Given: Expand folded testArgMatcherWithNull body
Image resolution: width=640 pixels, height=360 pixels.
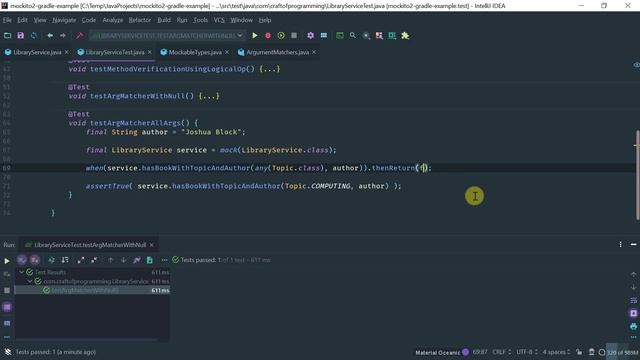Looking at the screenshot, I should [209, 96].
